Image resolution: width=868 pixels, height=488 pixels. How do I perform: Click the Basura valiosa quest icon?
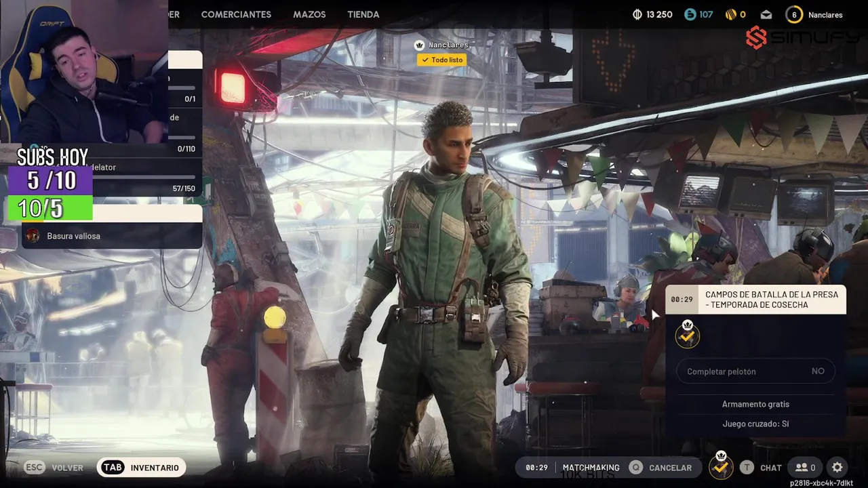click(33, 236)
